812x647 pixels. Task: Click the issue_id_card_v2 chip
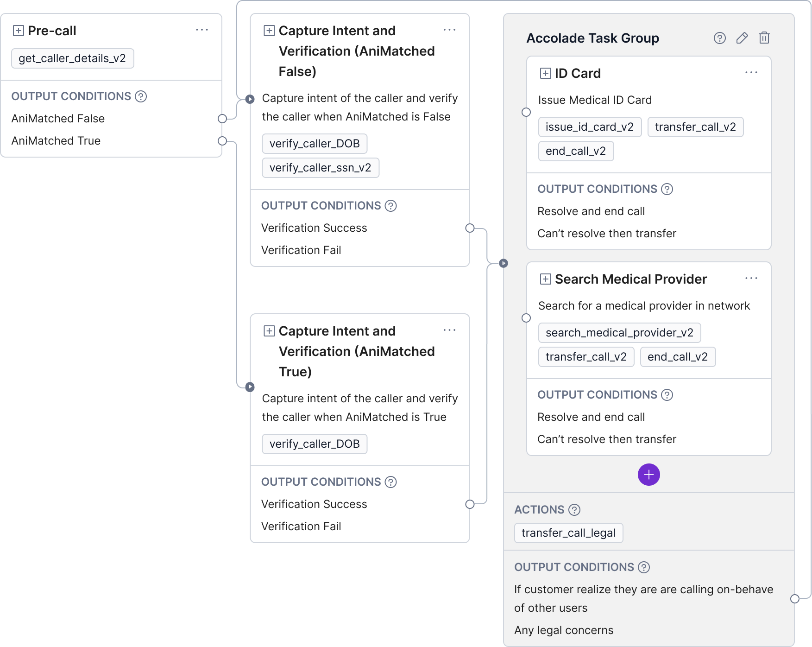590,127
